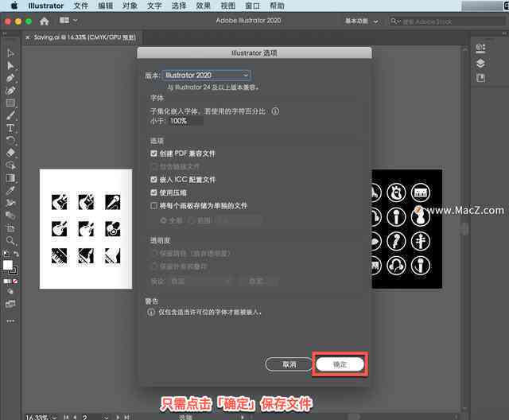
Task: Jump to the first artboard
Action: pos(66,417)
